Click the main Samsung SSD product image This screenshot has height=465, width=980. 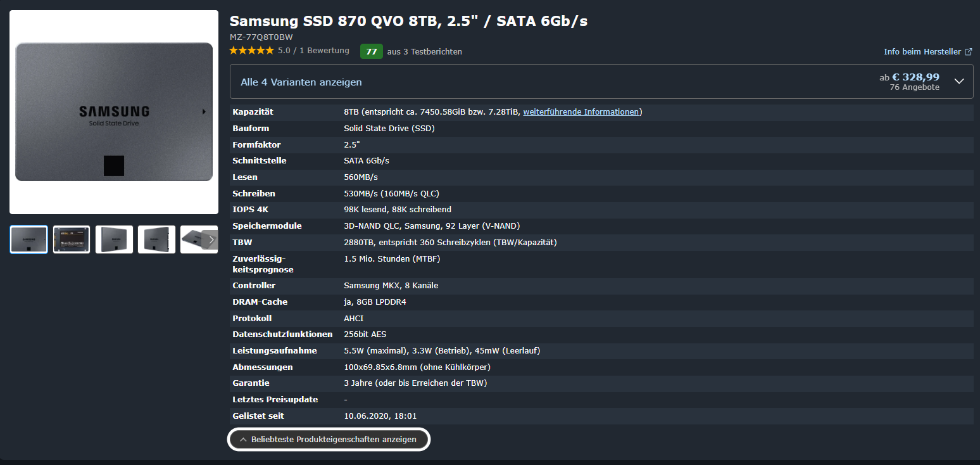tap(114, 112)
